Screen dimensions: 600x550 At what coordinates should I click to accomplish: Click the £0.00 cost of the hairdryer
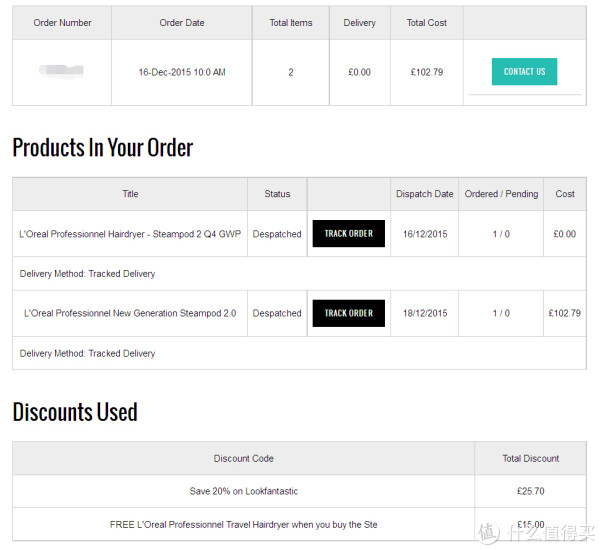[564, 234]
